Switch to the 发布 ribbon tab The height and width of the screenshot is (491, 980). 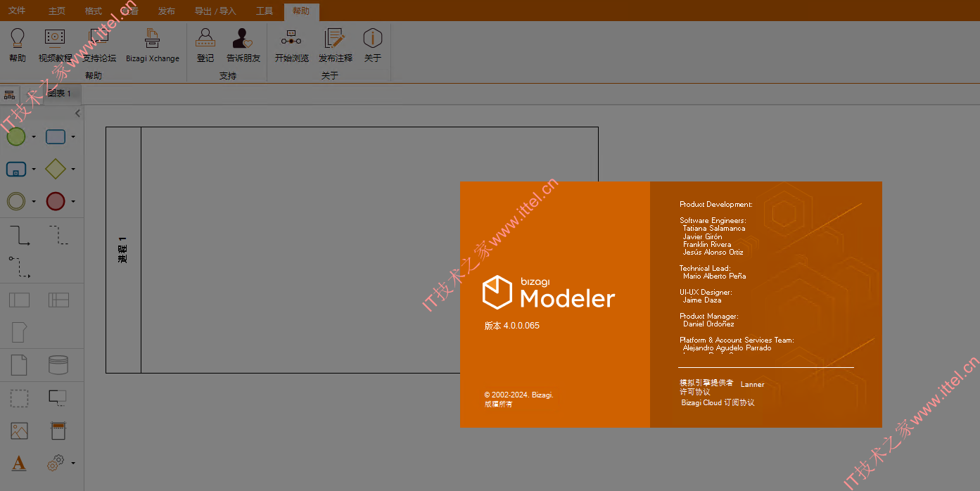167,11
